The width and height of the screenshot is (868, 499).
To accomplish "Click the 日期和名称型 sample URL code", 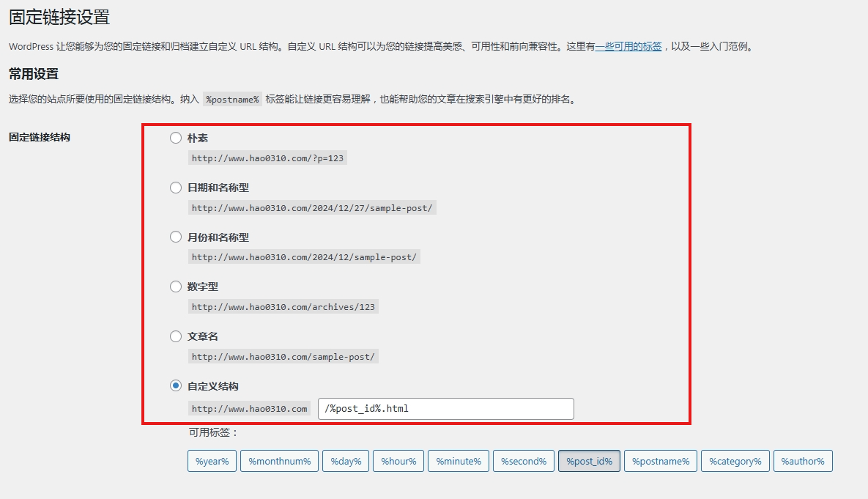I will 312,208.
